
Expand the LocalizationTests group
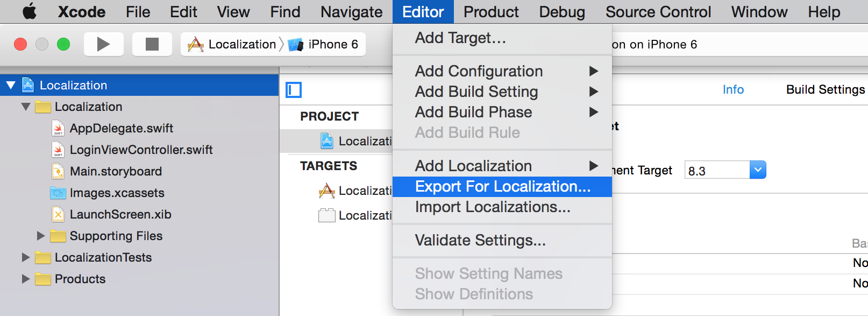tap(26, 257)
